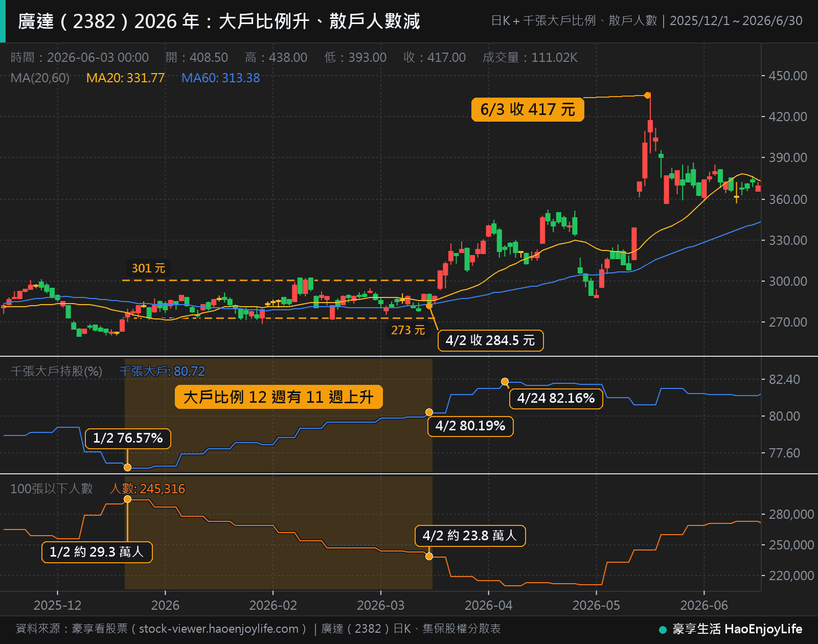This screenshot has width=818, height=644.
Task: Click the 4/2 約 23.8 萬人 callout
Action: coord(470,536)
